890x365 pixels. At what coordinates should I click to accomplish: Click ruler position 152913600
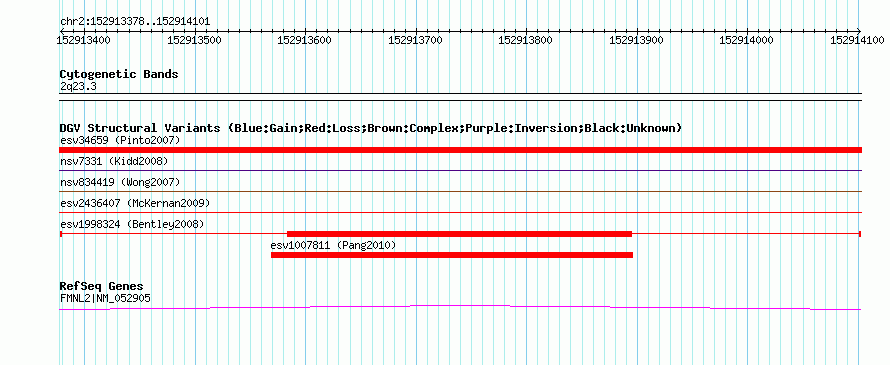coord(305,40)
